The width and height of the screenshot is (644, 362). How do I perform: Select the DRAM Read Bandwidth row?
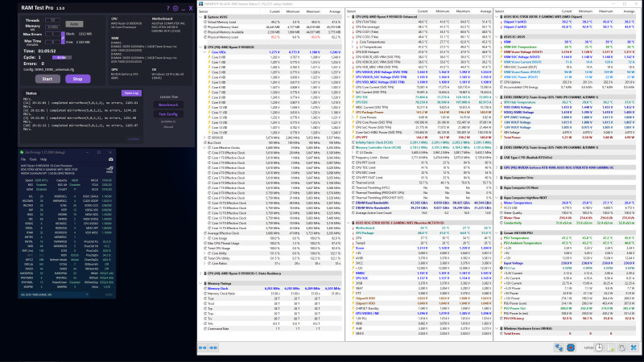[x=419, y=203]
